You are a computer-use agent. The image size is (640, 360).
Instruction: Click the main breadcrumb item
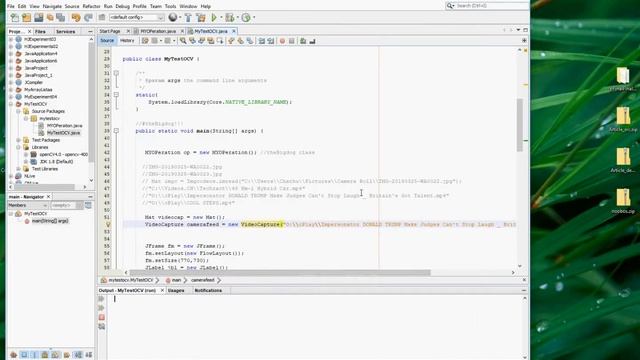[x=176, y=280]
